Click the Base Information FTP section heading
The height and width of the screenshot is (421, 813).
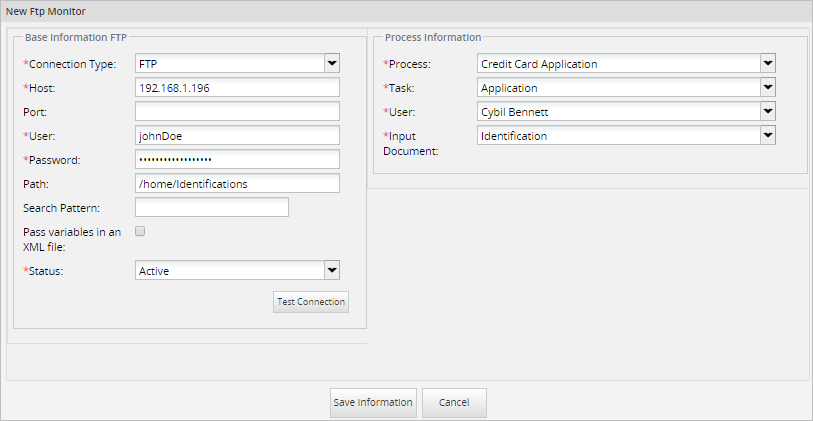[74, 37]
